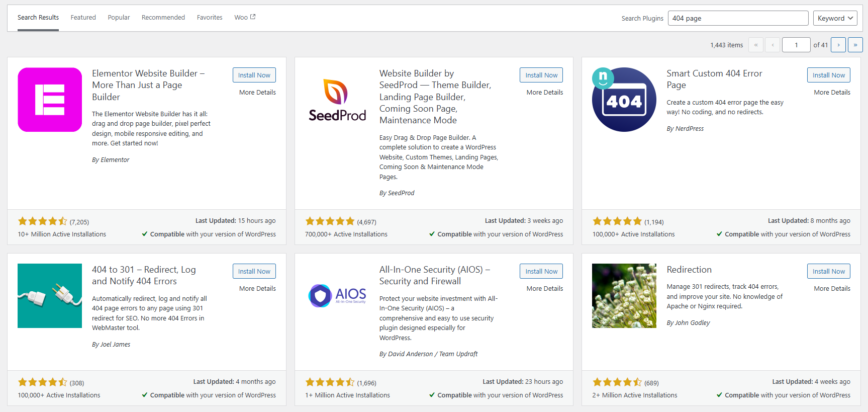This screenshot has height=412, width=868.
Task: Click 'Last Updated: 15 hours ago' text
Action: tap(236, 221)
